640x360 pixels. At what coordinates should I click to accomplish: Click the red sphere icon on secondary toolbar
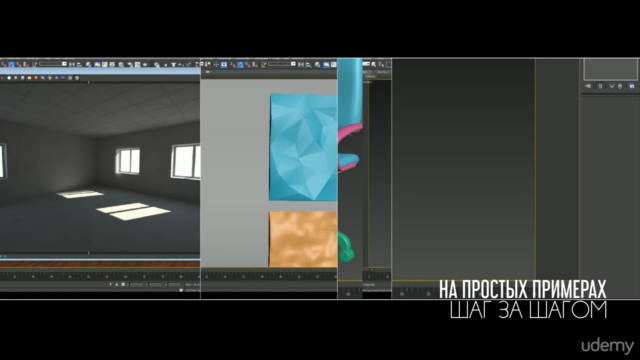[36, 78]
